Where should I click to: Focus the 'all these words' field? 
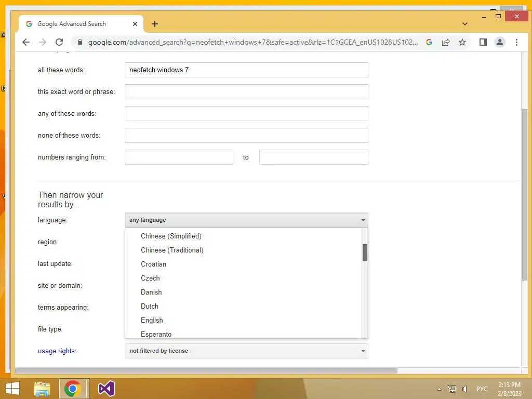pos(246,70)
